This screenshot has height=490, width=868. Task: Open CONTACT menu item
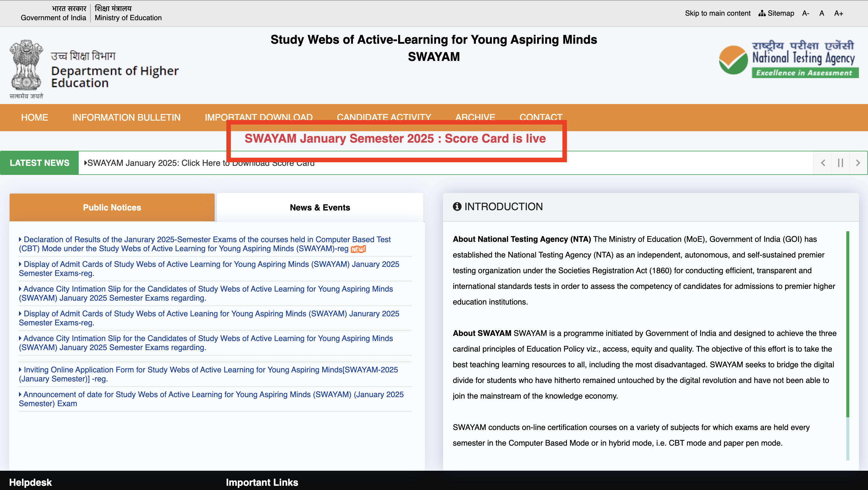tap(541, 117)
